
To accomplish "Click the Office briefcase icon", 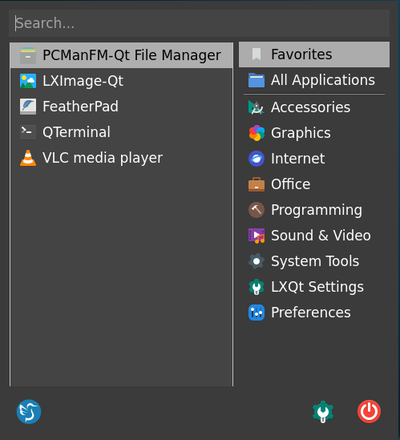I will coord(256,184).
